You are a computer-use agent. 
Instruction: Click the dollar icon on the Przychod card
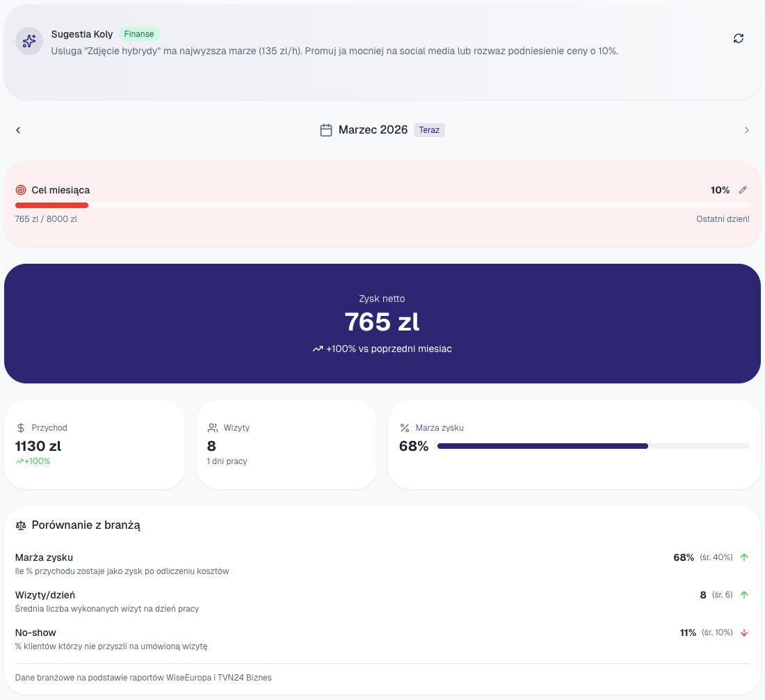pyautogui.click(x=19, y=427)
